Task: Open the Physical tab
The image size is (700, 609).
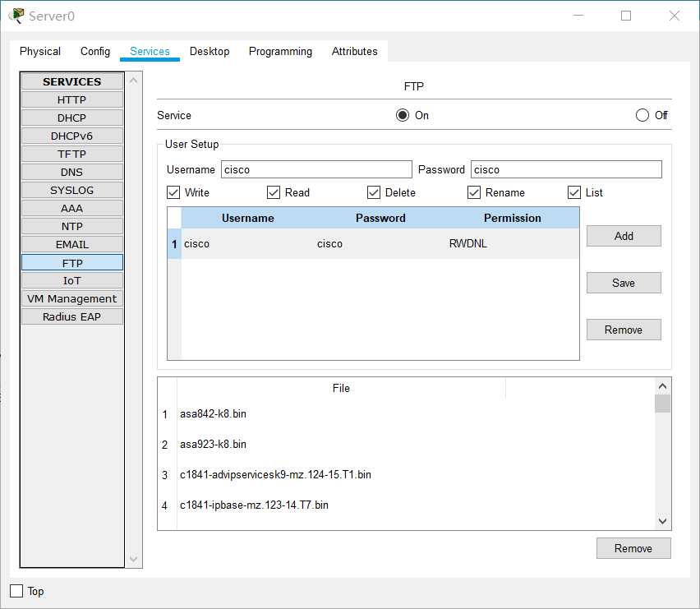Action: click(x=40, y=51)
